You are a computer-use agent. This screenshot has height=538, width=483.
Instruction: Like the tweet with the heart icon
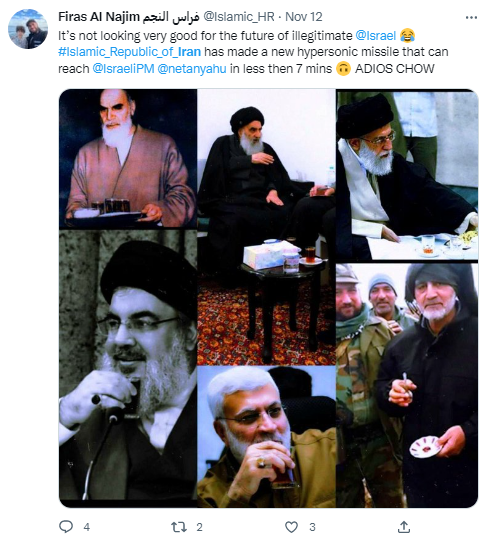pos(292,527)
